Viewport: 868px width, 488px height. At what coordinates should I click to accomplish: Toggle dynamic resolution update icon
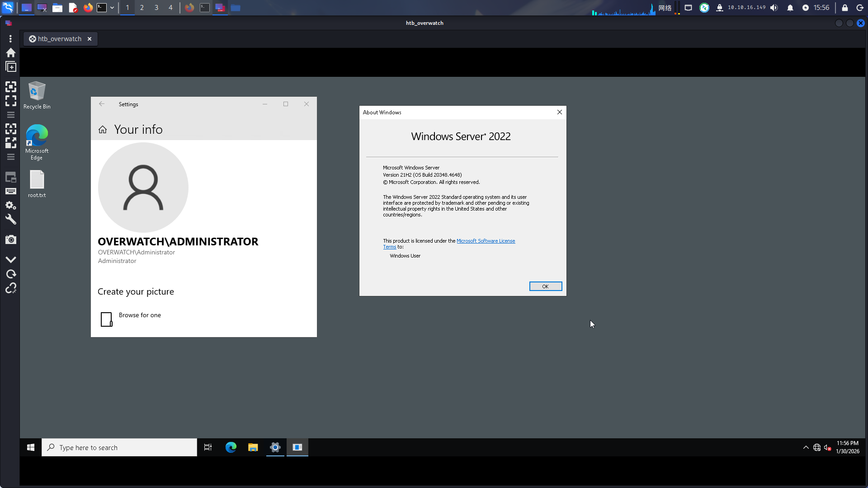[11, 129]
